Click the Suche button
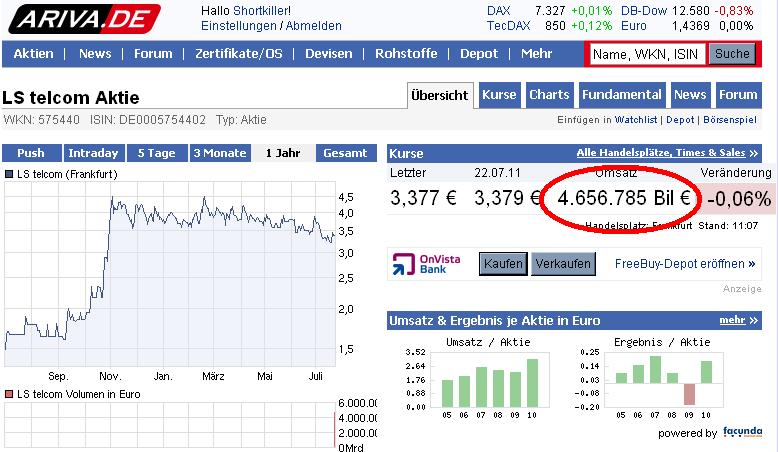The height and width of the screenshot is (452, 778). coord(732,54)
